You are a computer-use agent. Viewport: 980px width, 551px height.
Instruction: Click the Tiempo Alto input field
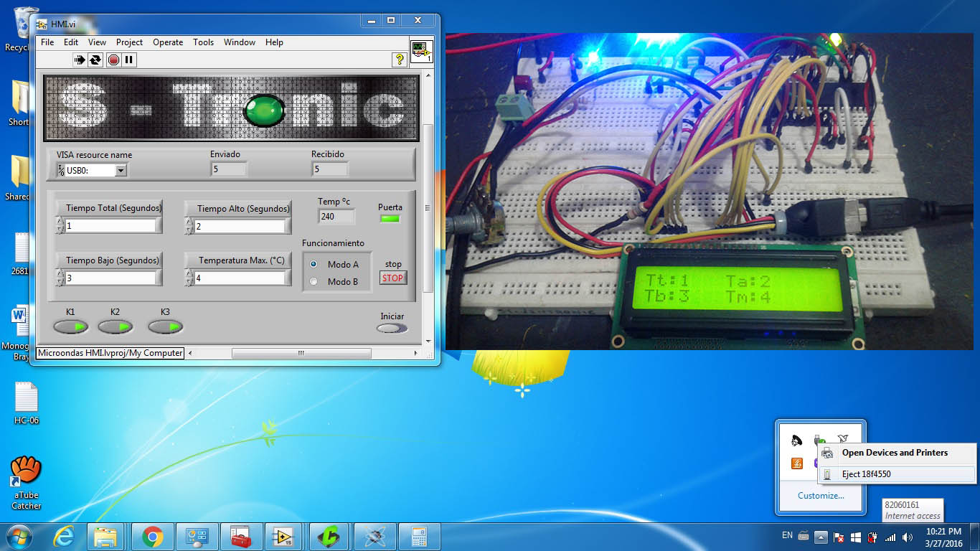pyautogui.click(x=240, y=225)
